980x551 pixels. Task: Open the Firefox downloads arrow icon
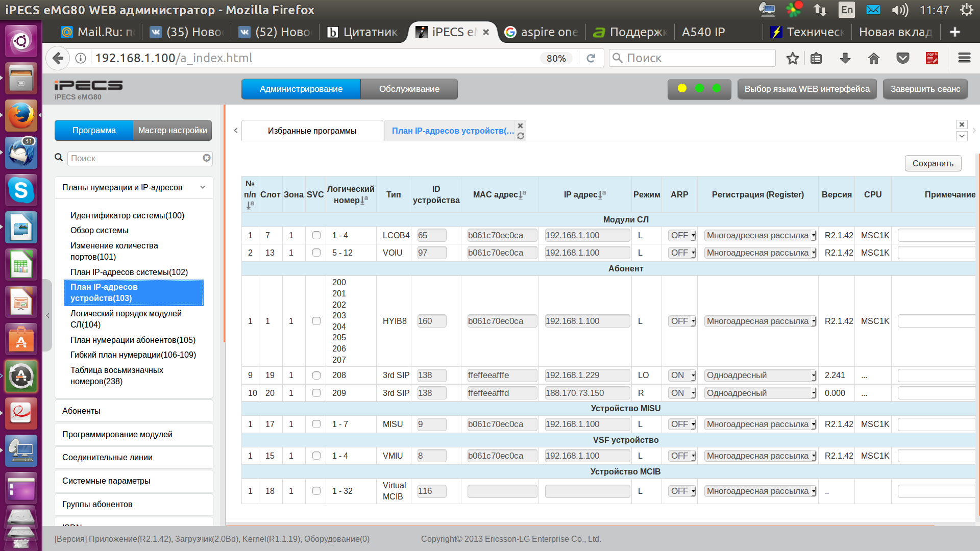click(845, 58)
